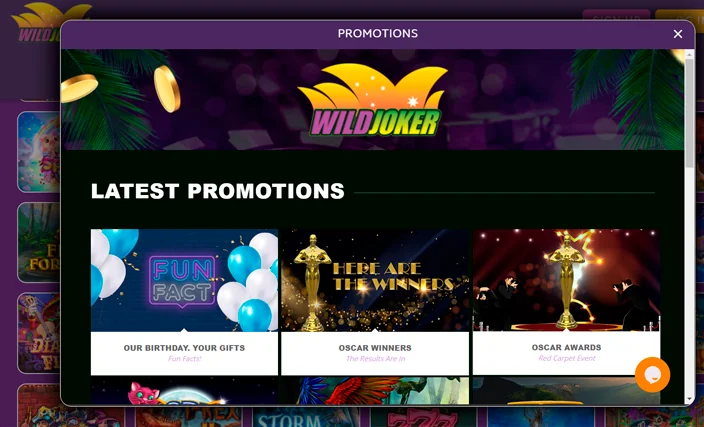Select the Red Carpet Event subtitle
704x427 pixels.
pos(567,358)
